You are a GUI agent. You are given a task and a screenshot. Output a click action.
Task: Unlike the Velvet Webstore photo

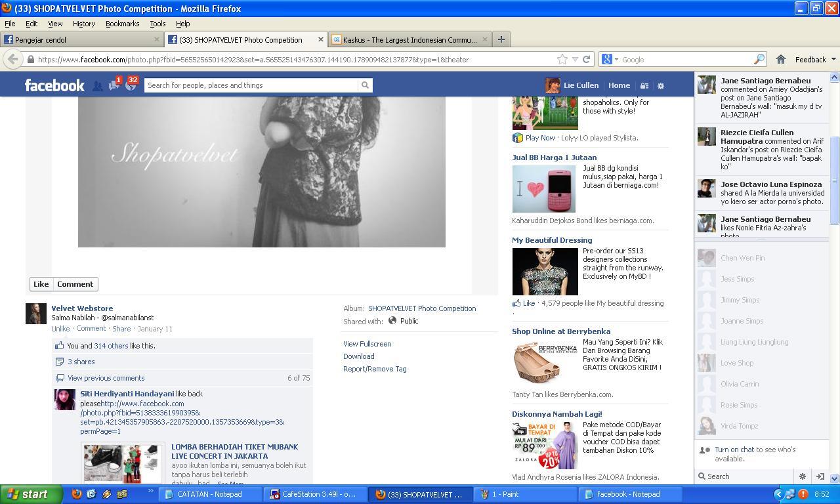(60, 329)
